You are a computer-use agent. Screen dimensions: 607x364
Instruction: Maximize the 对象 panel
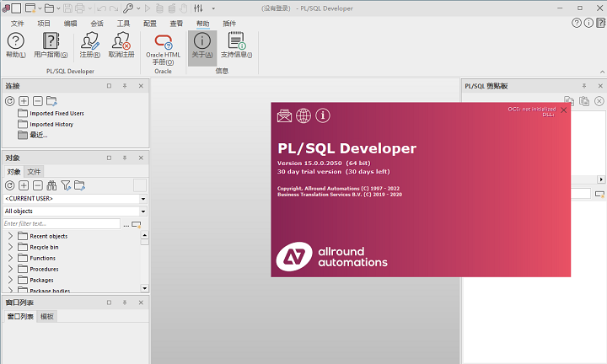tap(109, 158)
